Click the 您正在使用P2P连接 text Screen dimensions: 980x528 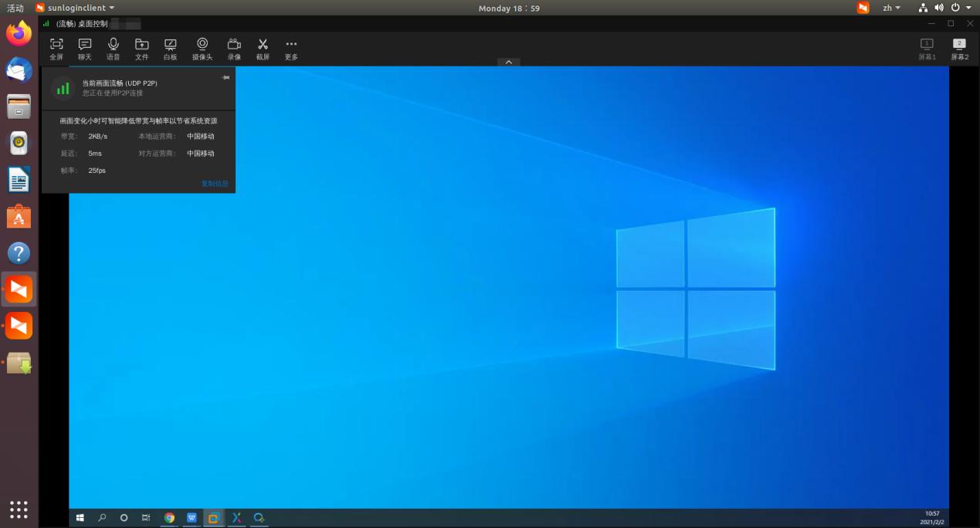pos(113,93)
